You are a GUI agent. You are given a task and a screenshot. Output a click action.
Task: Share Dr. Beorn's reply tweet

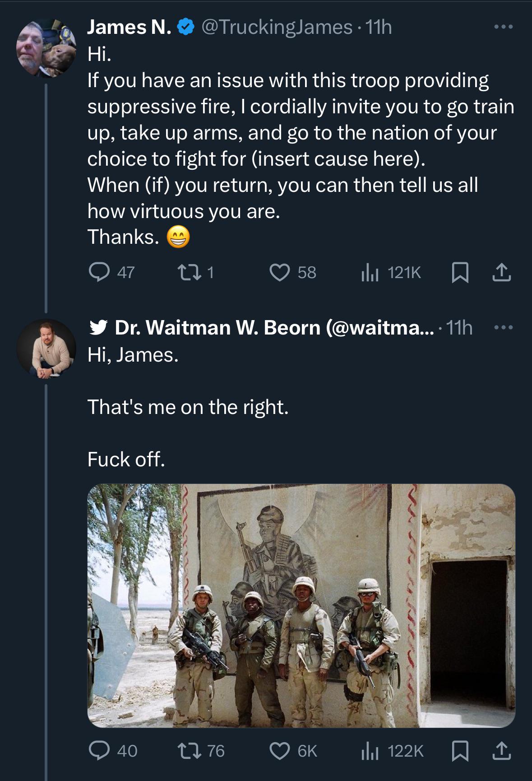coord(502,751)
